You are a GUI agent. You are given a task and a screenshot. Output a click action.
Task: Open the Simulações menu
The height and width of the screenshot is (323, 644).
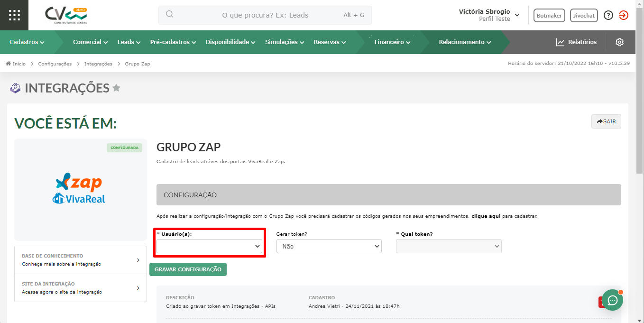(285, 42)
